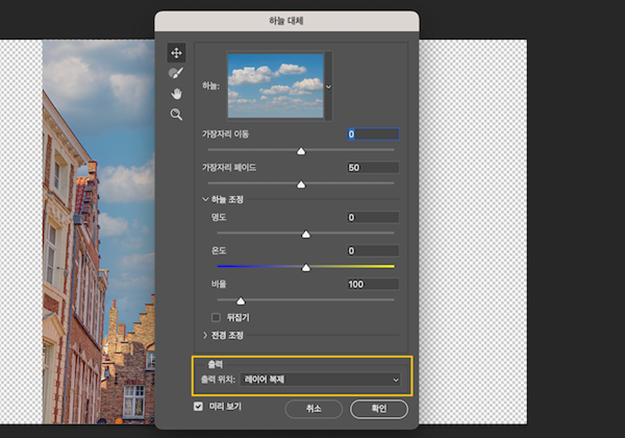Click the 비율 slider handle
The image size is (625, 438).
(x=241, y=301)
